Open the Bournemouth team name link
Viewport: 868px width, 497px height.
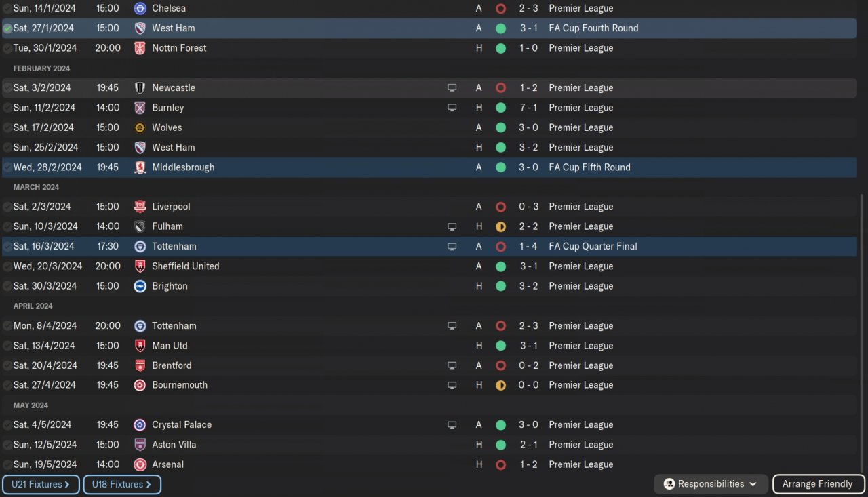point(180,385)
